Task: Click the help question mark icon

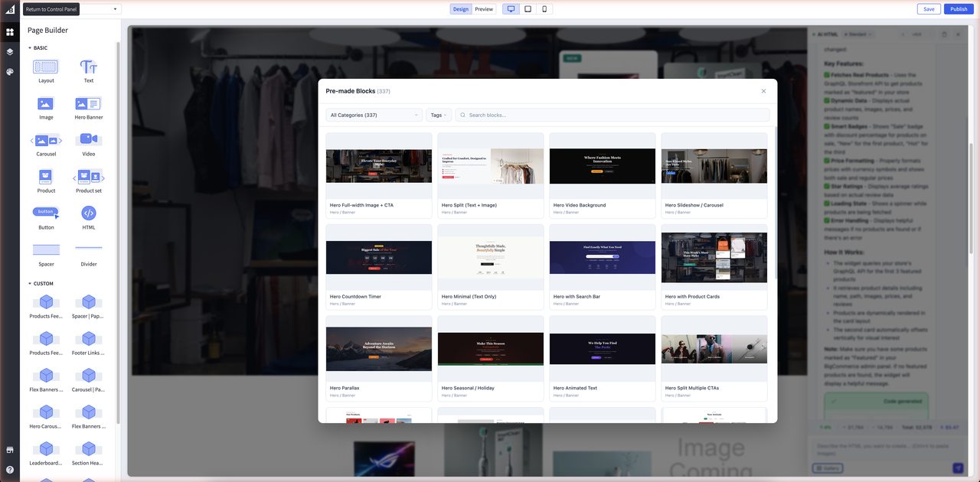Action: [10, 470]
